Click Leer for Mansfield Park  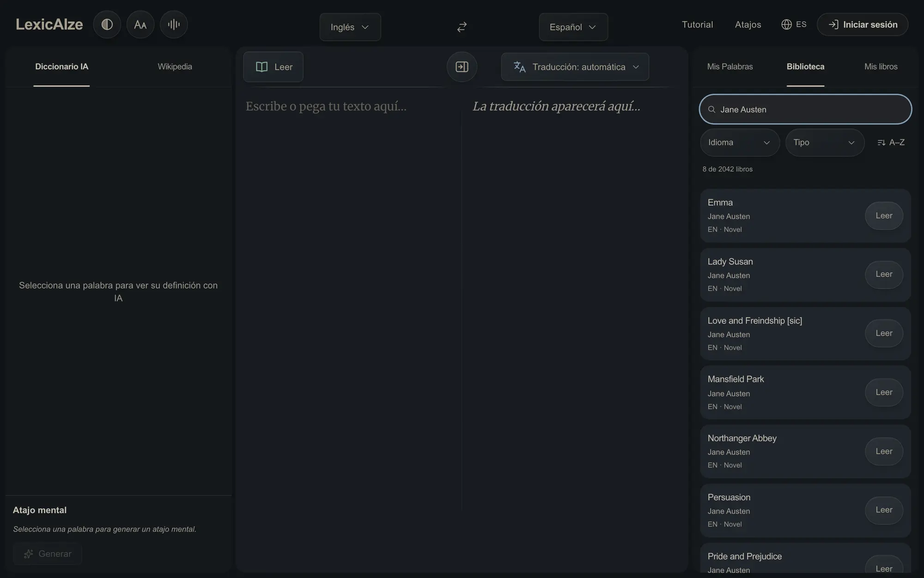[884, 392]
